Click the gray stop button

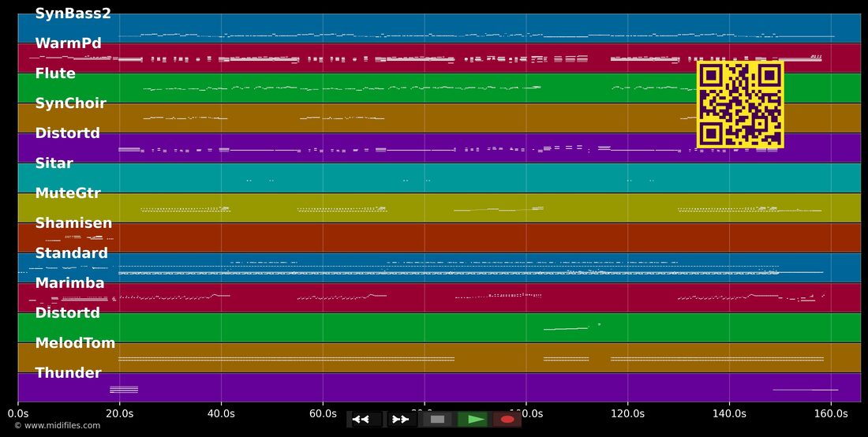[437, 420]
